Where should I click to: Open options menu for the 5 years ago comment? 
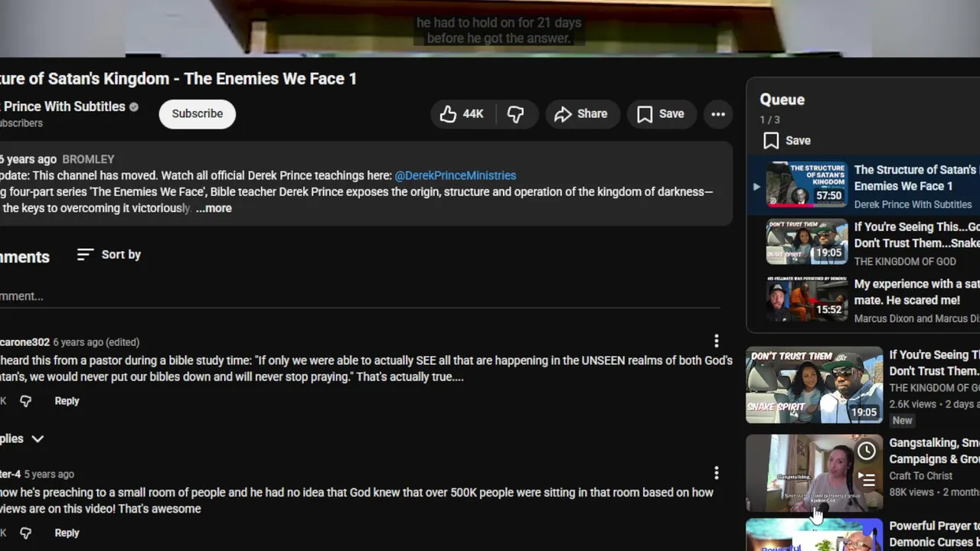click(x=717, y=473)
